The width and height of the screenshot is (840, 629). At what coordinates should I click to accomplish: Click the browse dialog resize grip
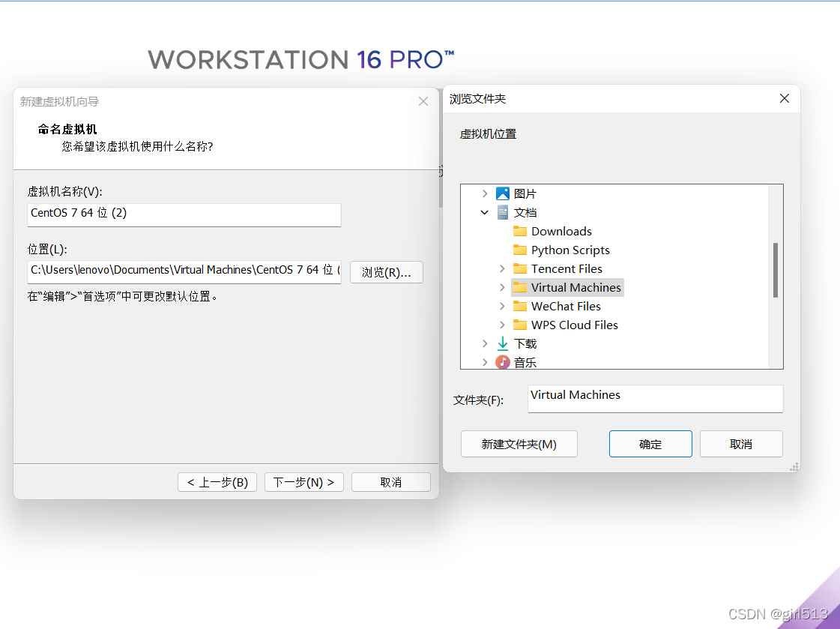pos(794,466)
